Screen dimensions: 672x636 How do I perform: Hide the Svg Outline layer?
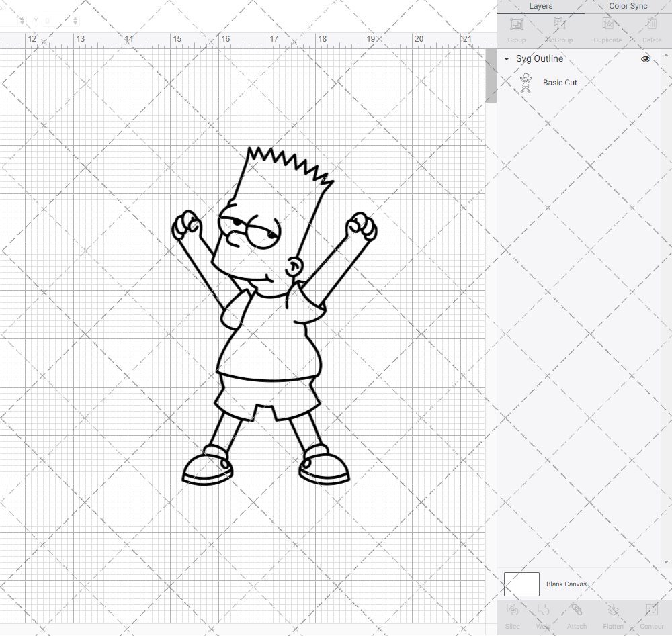click(645, 59)
